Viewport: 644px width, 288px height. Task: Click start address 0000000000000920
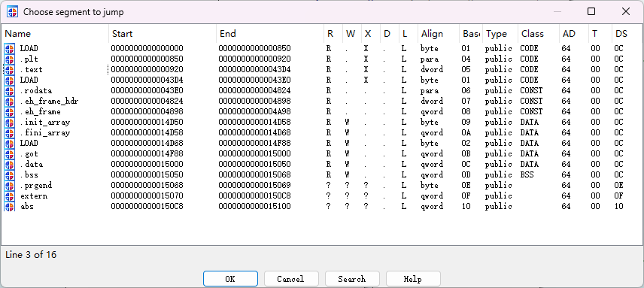(147, 70)
